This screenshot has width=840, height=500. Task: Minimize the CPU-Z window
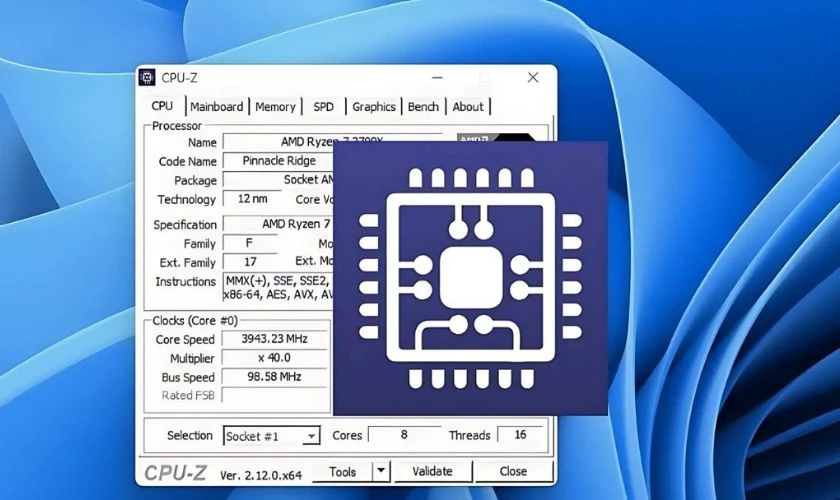438,78
